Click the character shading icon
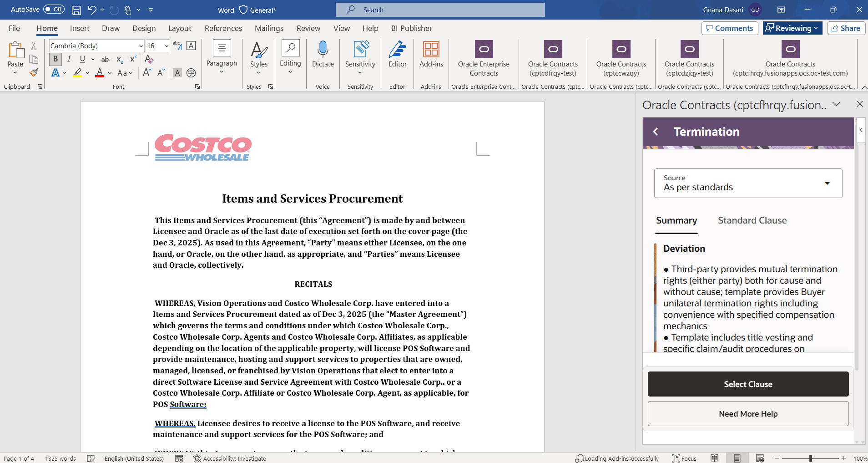This screenshot has width=868, height=463. [177, 72]
